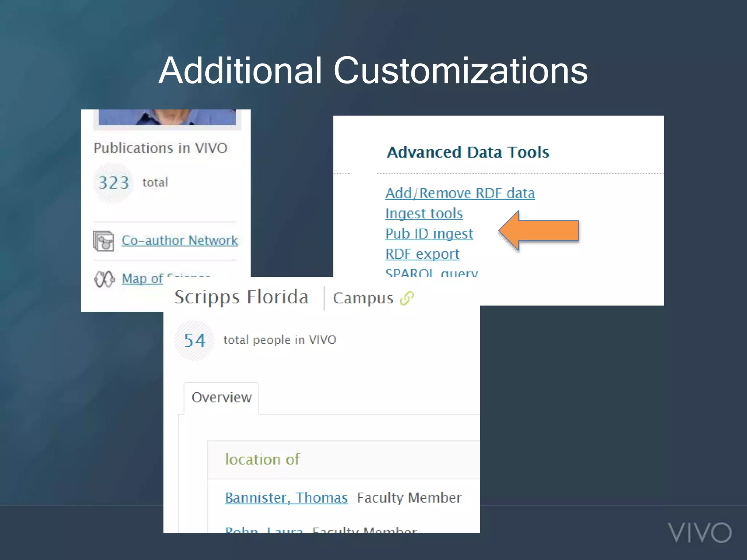Viewport: 747px width, 560px height.
Task: Click the Map of Science icon
Action: 104,279
